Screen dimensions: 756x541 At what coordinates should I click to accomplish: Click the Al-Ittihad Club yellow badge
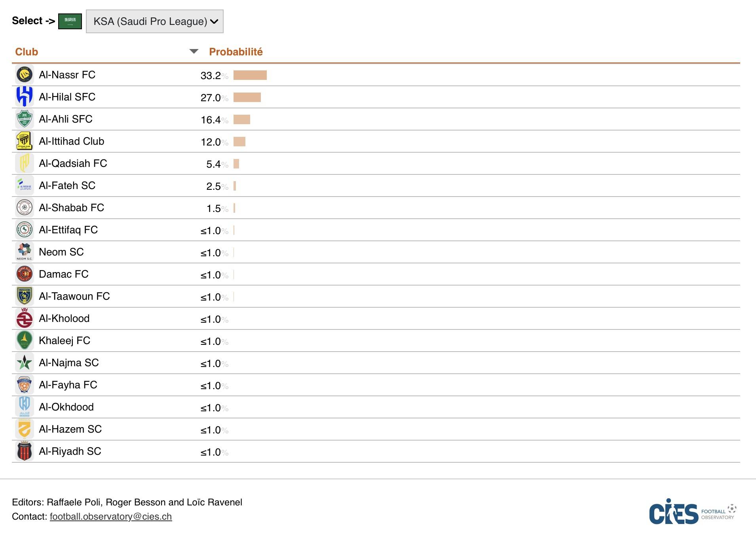click(25, 141)
